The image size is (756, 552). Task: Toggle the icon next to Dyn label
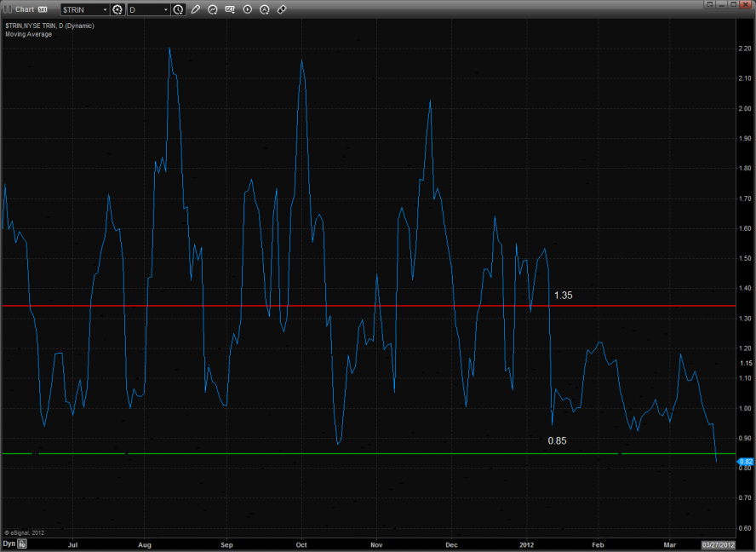click(23, 543)
